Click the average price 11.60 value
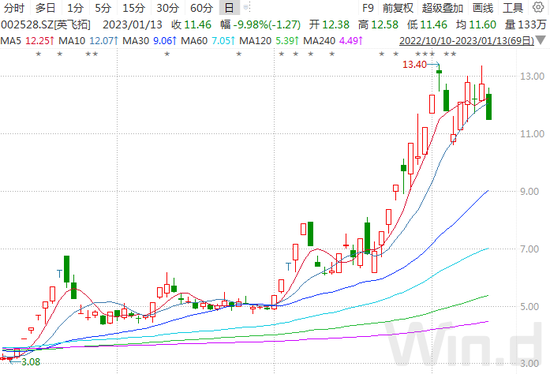Viewport: 550px width, 374px height. [x=483, y=25]
